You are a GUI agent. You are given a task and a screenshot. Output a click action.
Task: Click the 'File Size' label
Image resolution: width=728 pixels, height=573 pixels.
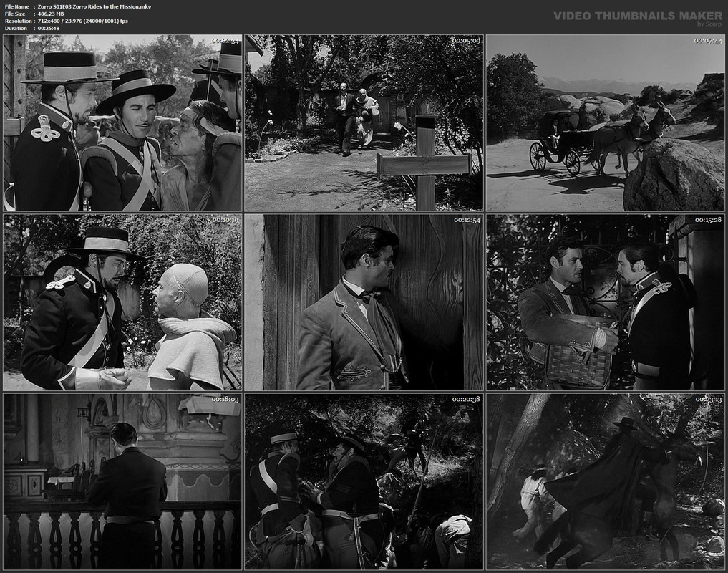15,14
